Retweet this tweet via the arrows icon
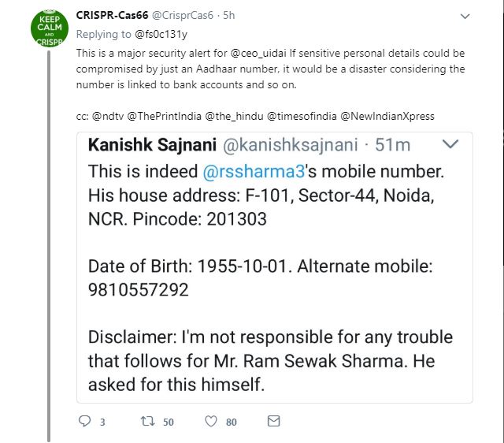 pos(146,422)
